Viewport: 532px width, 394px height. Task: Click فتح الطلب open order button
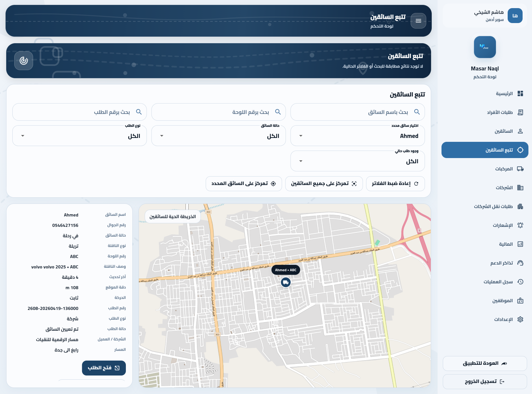[x=104, y=368]
